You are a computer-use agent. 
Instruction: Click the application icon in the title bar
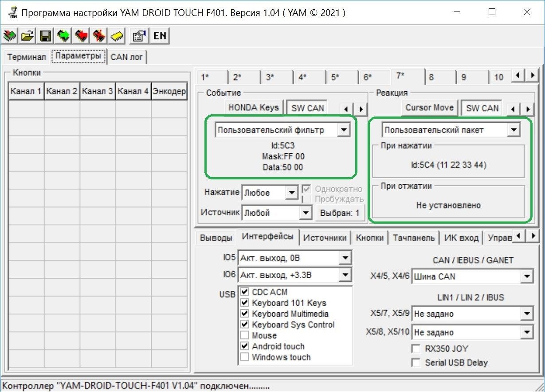click(x=12, y=12)
